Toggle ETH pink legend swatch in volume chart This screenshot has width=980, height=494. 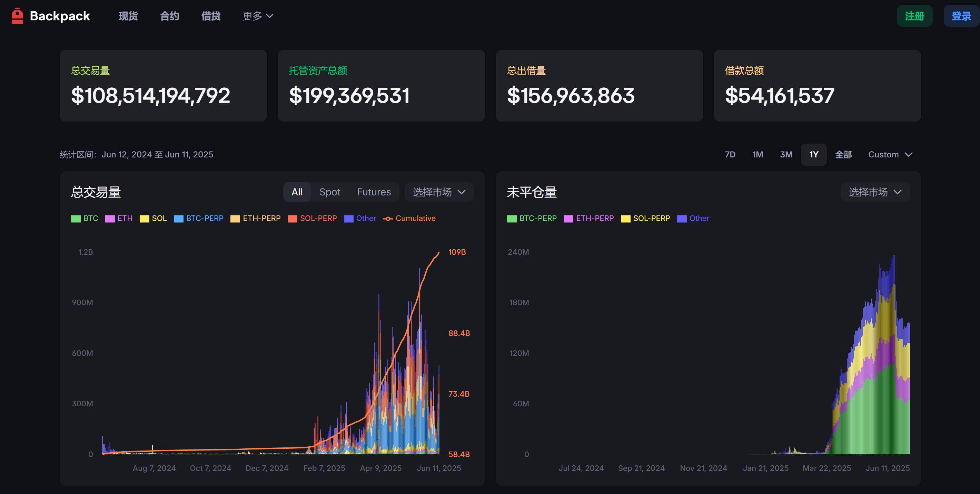click(110, 219)
